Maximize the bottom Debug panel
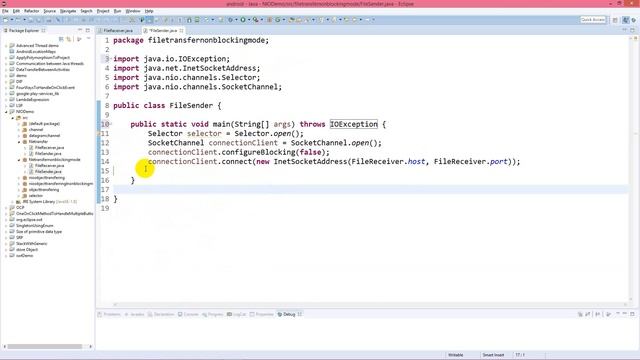Image resolution: width=640 pixels, height=360 pixels. [632, 314]
